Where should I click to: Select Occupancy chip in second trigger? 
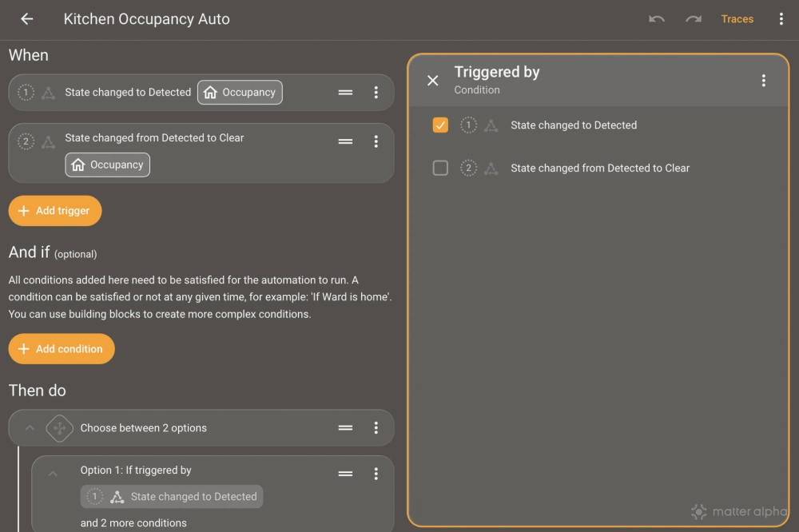(108, 165)
